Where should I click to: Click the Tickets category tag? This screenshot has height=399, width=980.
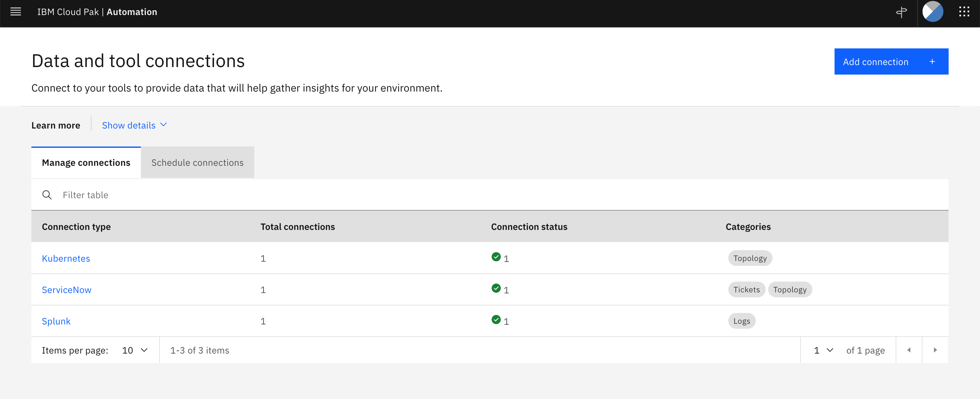746,290
